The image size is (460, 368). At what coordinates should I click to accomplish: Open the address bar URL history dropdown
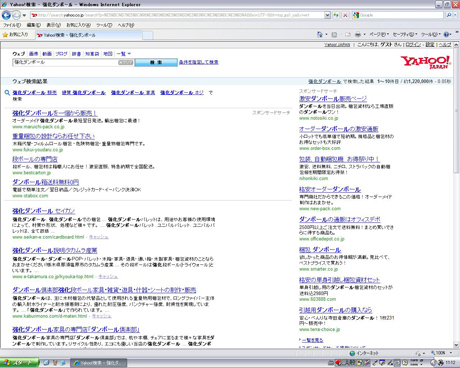tap(327, 15)
